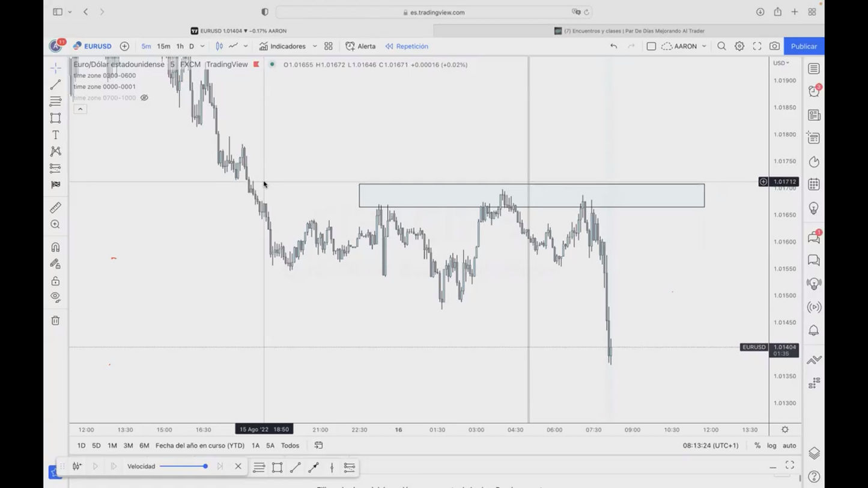Viewport: 868px width, 488px height.
Task: Adjust the Velocidad replay speed slider
Action: [205, 466]
